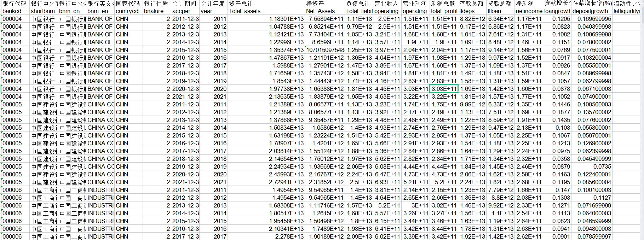Click the depositgrowth field name cell
644x240 pixels.
tap(592, 11)
